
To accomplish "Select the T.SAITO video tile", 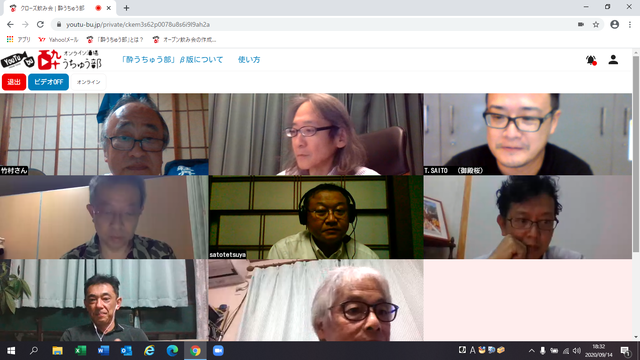I will click(x=527, y=134).
